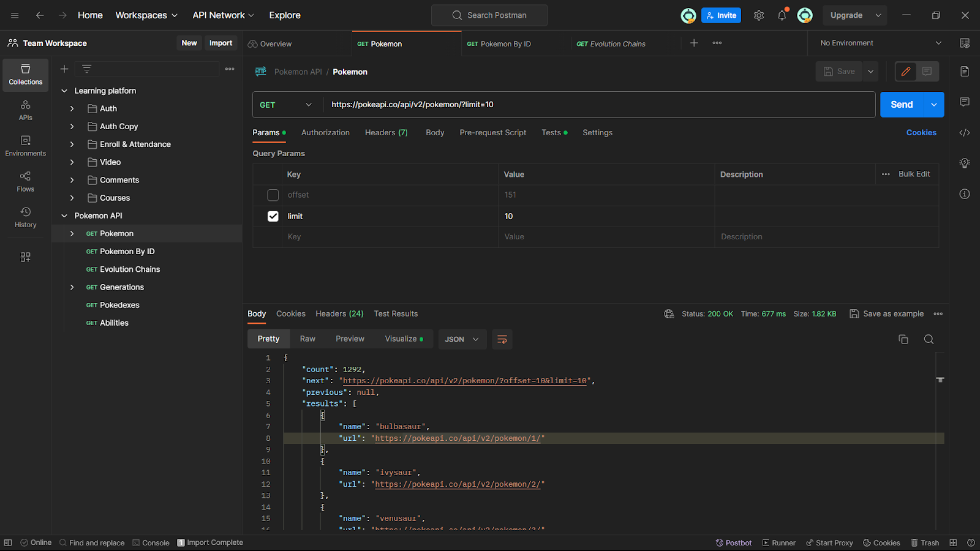Open the info icon in right sidebar
Viewport: 980px width, 551px height.
965,194
